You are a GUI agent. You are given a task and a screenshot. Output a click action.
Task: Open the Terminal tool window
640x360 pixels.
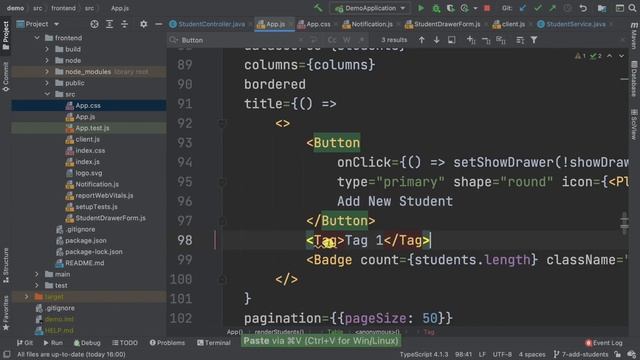213,343
